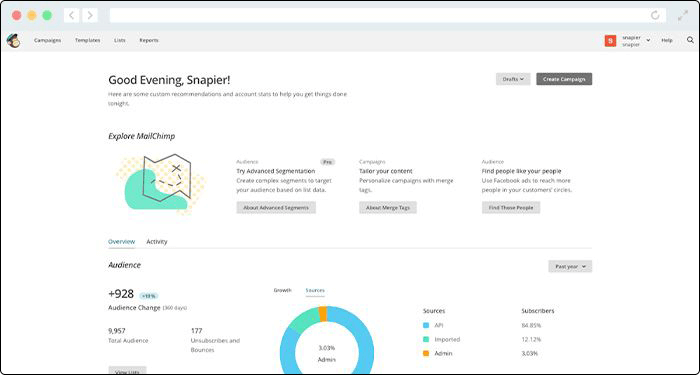Click the Explore MailChimp heading

click(x=142, y=136)
